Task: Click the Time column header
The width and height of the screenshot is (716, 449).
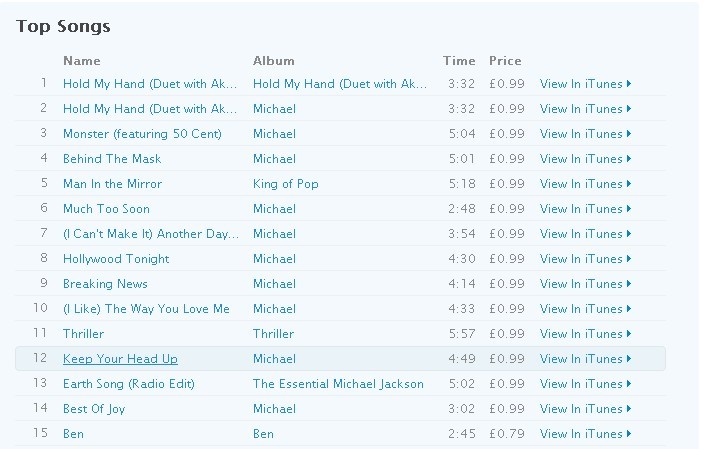Action: (x=459, y=61)
